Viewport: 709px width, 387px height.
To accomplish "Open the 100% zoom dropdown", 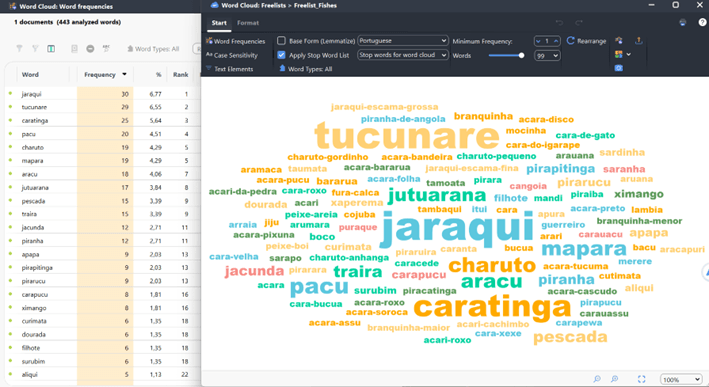I will pos(681,379).
